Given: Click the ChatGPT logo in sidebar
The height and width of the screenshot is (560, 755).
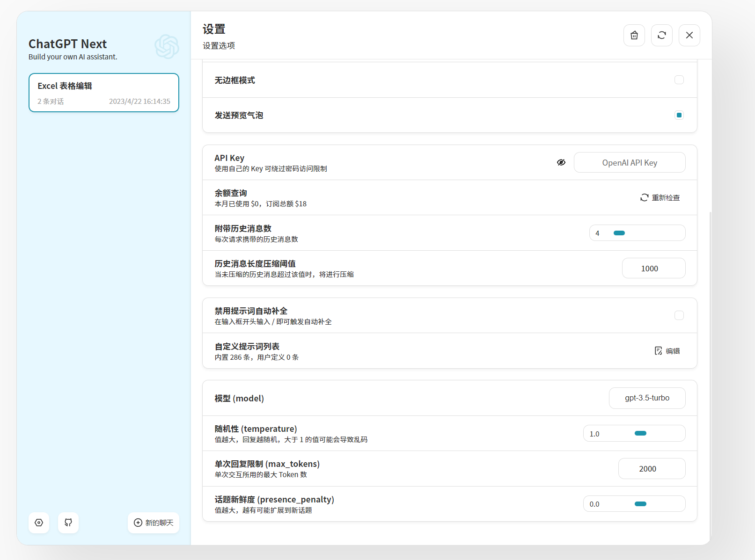Looking at the screenshot, I should (167, 46).
